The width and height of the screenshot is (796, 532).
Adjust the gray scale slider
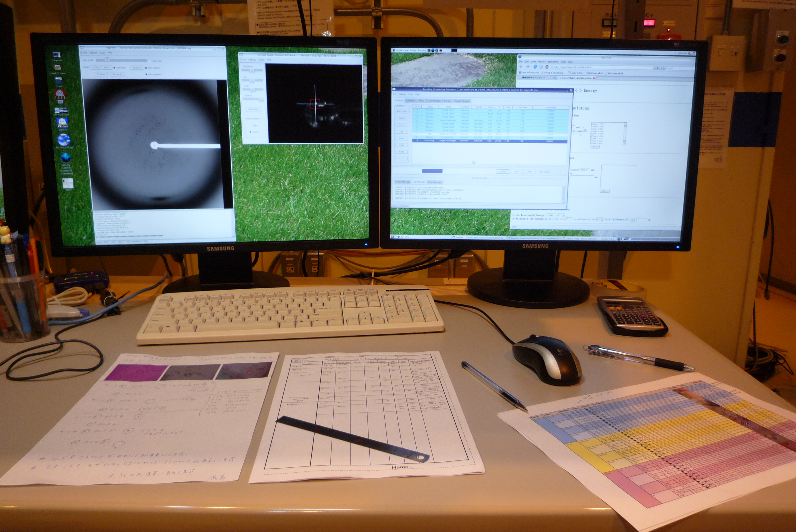click(x=107, y=60)
